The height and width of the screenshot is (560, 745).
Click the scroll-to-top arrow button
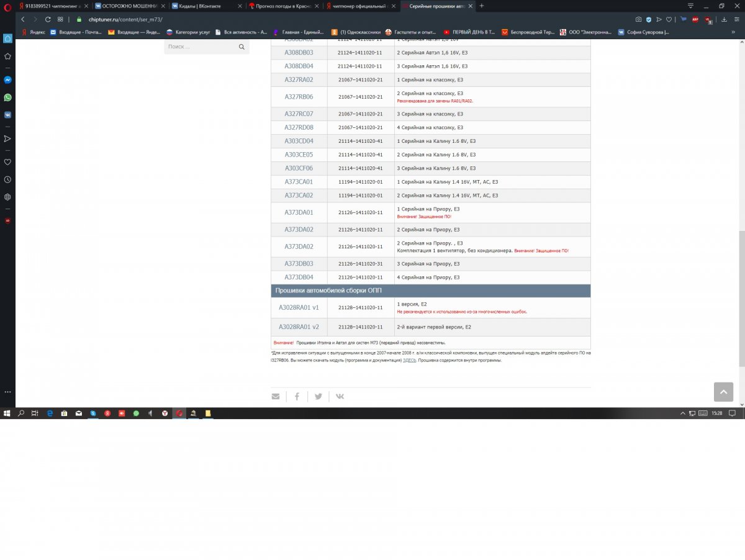click(723, 392)
